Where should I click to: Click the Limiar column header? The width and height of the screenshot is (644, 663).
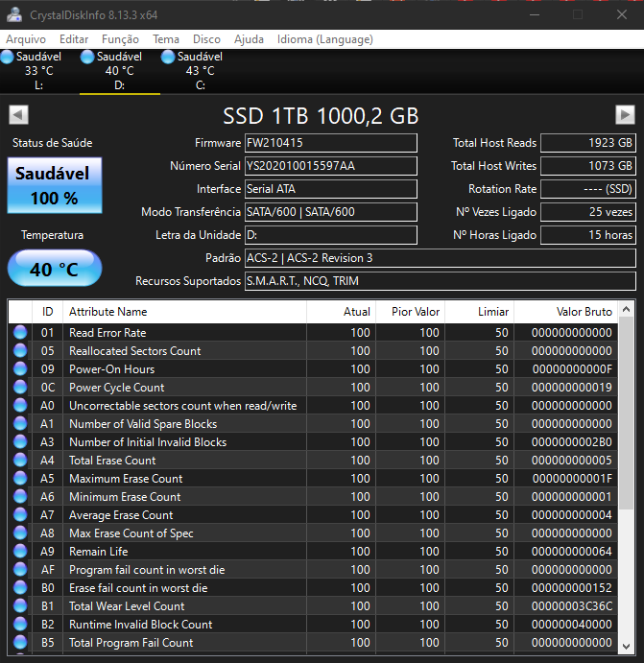[x=480, y=312]
